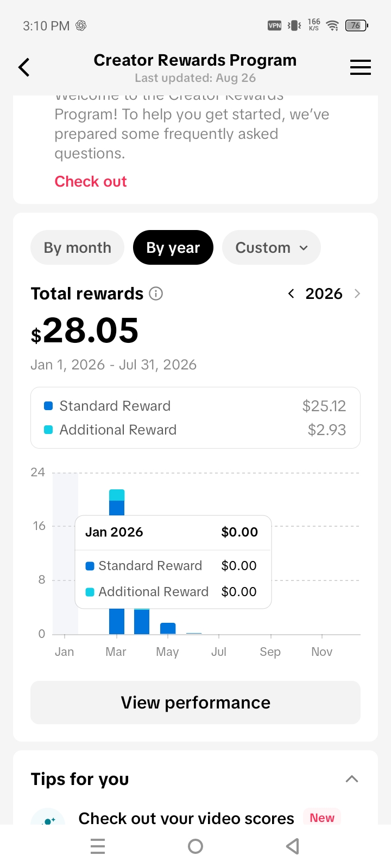Open Check out your video scores tip
This screenshot has height=868, width=391.
tap(186, 818)
